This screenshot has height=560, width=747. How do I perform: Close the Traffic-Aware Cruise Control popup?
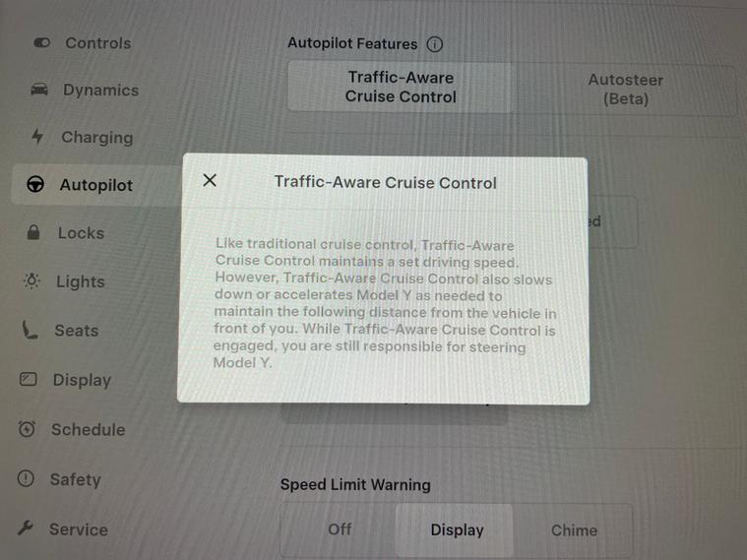[210, 180]
